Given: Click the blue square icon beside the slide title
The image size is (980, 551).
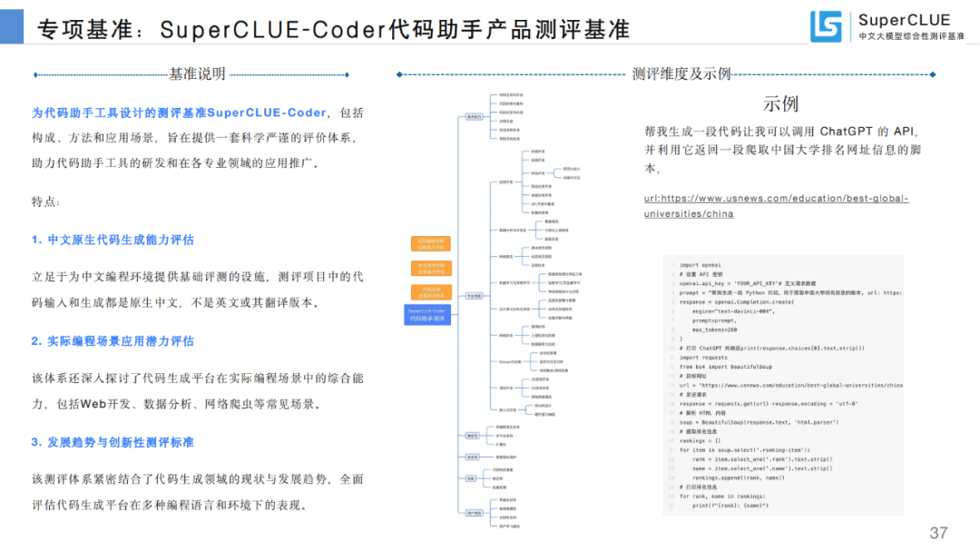Looking at the screenshot, I should coord(13,23).
